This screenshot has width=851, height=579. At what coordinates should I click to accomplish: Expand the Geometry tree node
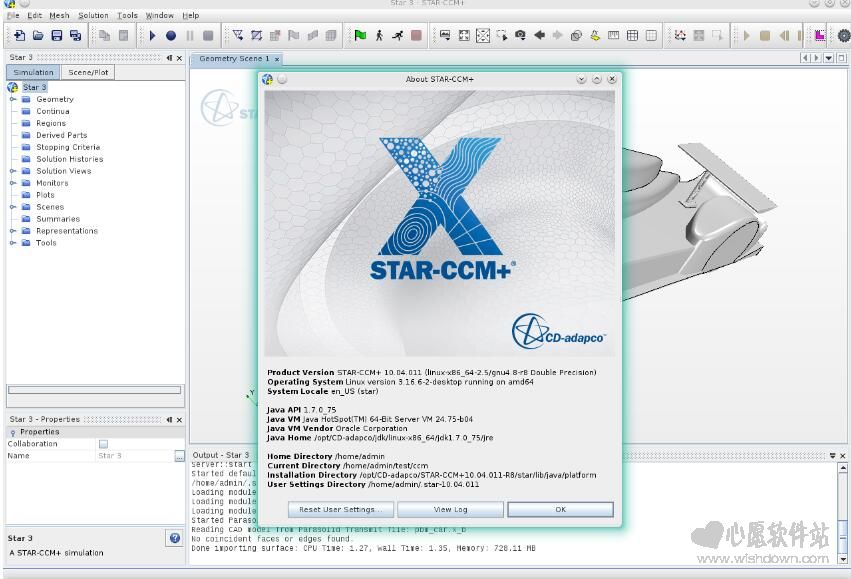coord(13,99)
